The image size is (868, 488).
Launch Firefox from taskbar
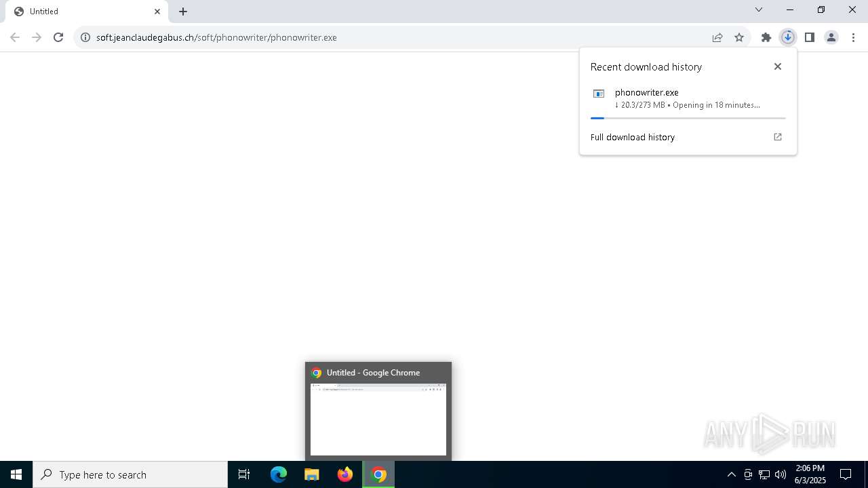(x=345, y=474)
